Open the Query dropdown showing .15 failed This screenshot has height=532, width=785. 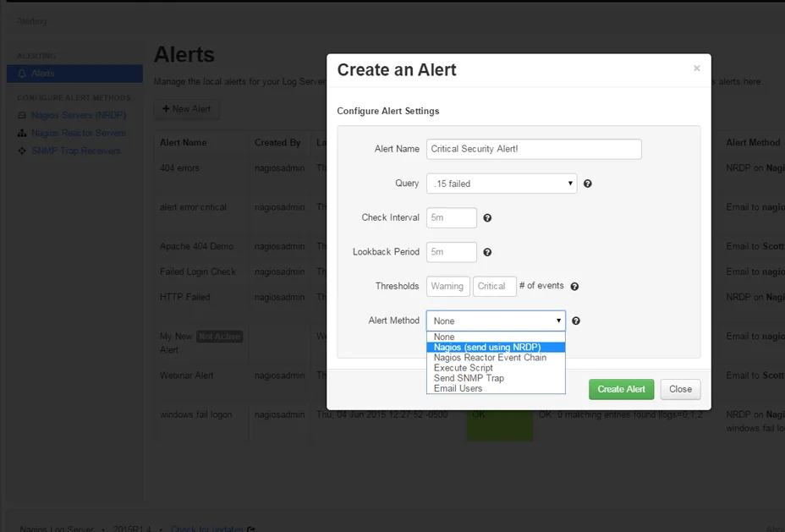click(502, 184)
